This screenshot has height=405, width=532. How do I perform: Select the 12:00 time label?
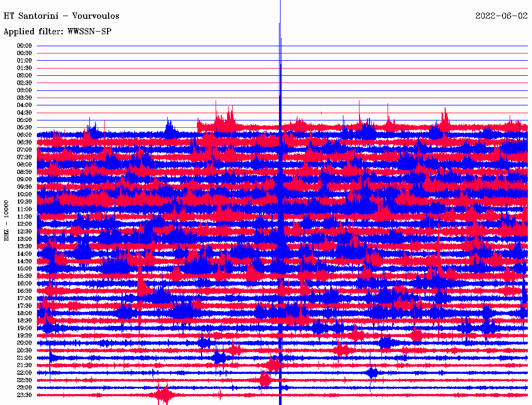point(24,224)
